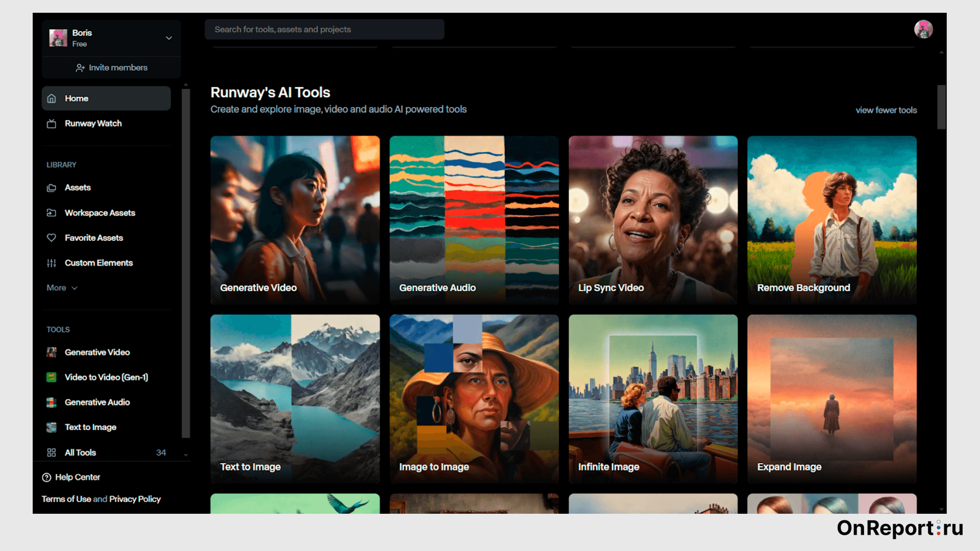
Task: Click the 34 count next to All Tools
Action: pos(161,453)
